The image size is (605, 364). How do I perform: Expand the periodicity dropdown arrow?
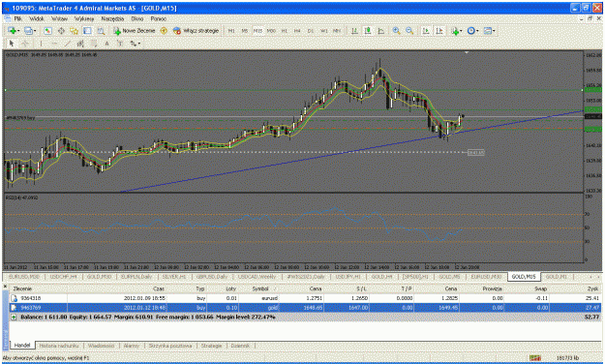pyautogui.click(x=477, y=31)
